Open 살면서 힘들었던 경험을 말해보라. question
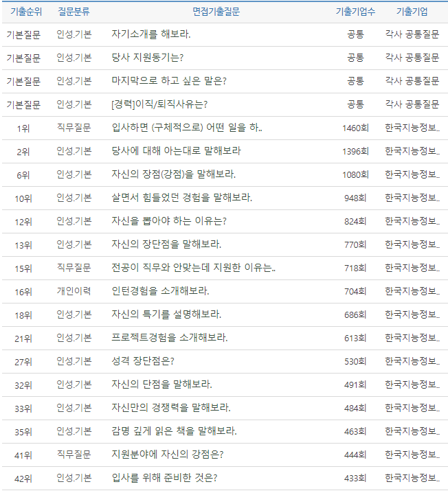This screenshot has width=448, height=493. [x=181, y=198]
